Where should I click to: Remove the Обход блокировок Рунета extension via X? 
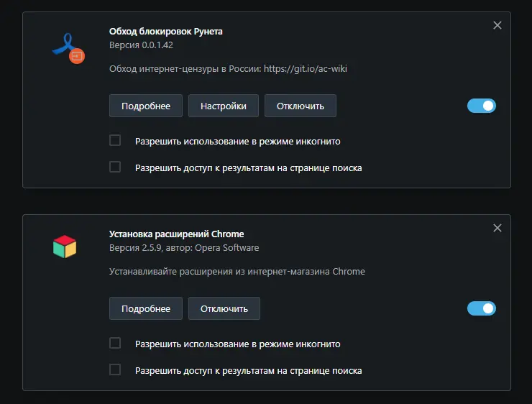[497, 25]
